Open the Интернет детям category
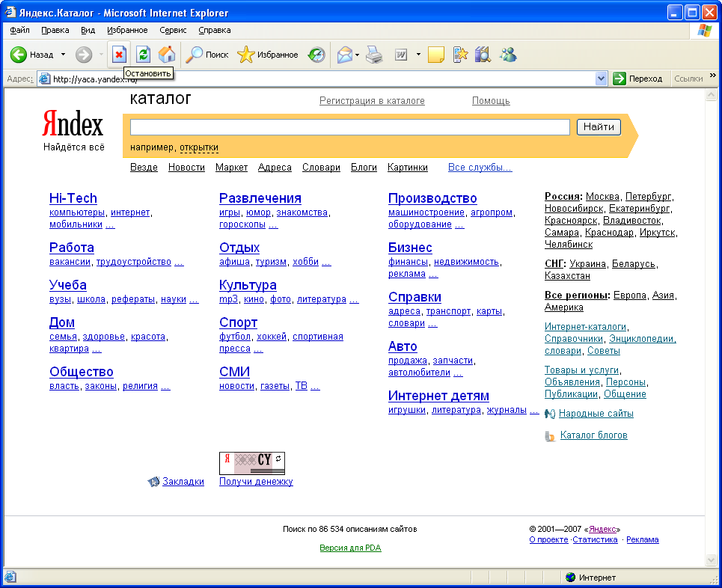 [438, 396]
